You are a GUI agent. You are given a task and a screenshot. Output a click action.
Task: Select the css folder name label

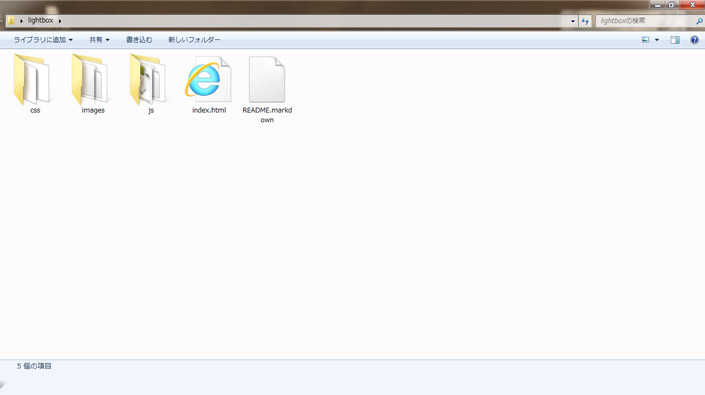click(35, 110)
